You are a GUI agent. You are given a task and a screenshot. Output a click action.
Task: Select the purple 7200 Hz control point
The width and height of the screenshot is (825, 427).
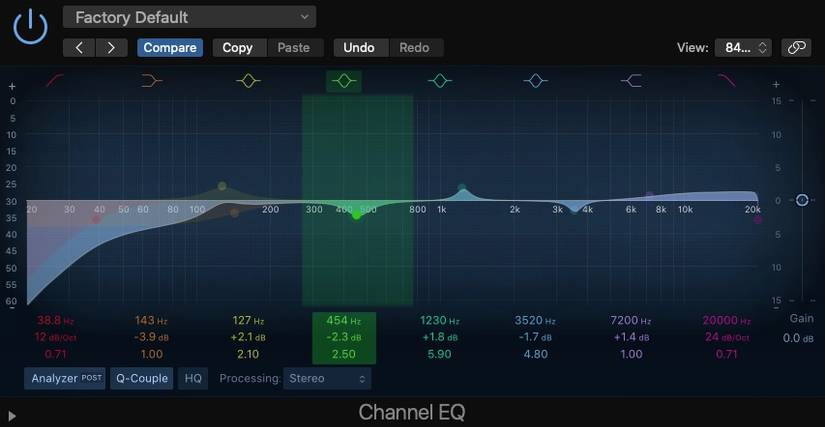[x=650, y=195]
